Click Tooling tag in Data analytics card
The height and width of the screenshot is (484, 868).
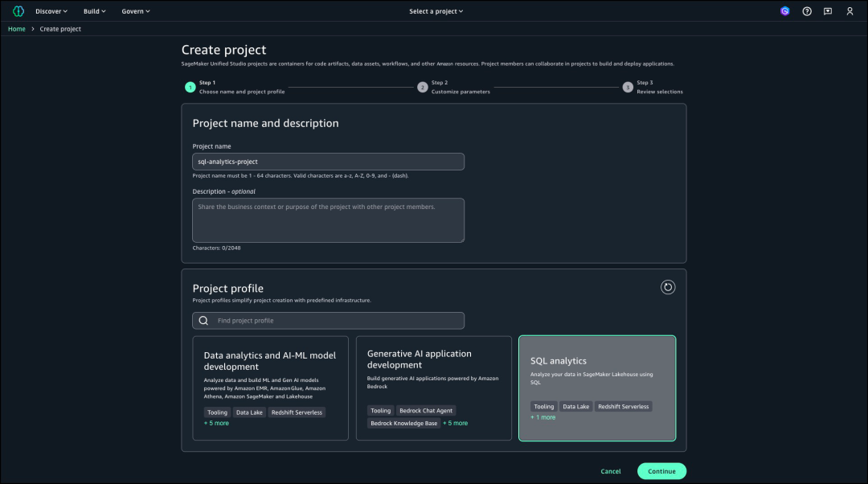(217, 412)
